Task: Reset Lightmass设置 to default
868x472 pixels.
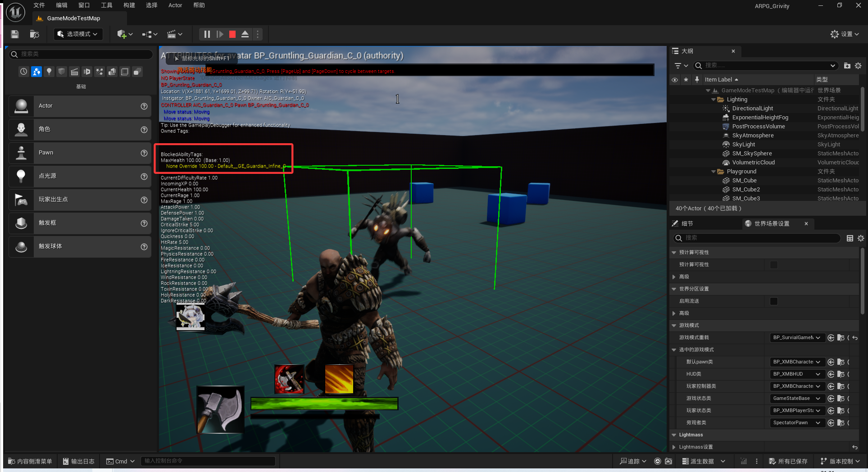Action: (855, 447)
